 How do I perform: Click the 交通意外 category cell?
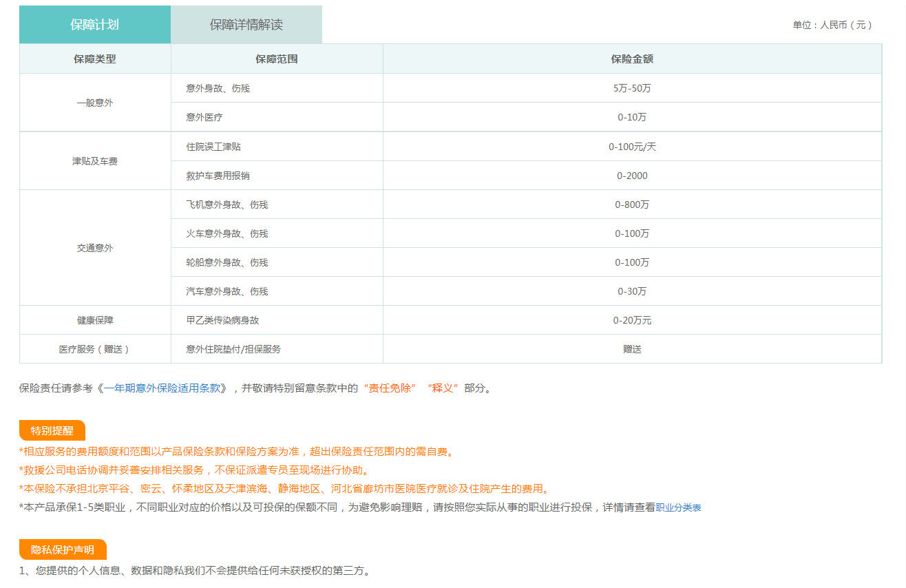tap(95, 248)
